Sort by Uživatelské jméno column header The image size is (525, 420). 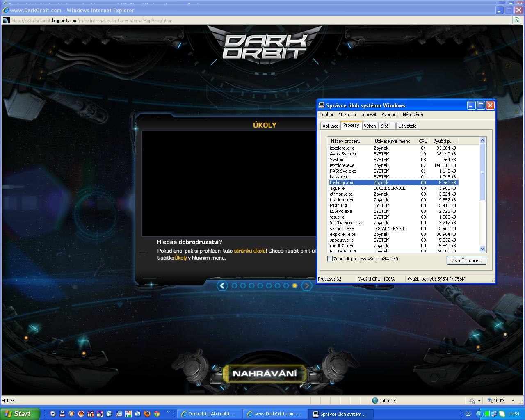[393, 141]
